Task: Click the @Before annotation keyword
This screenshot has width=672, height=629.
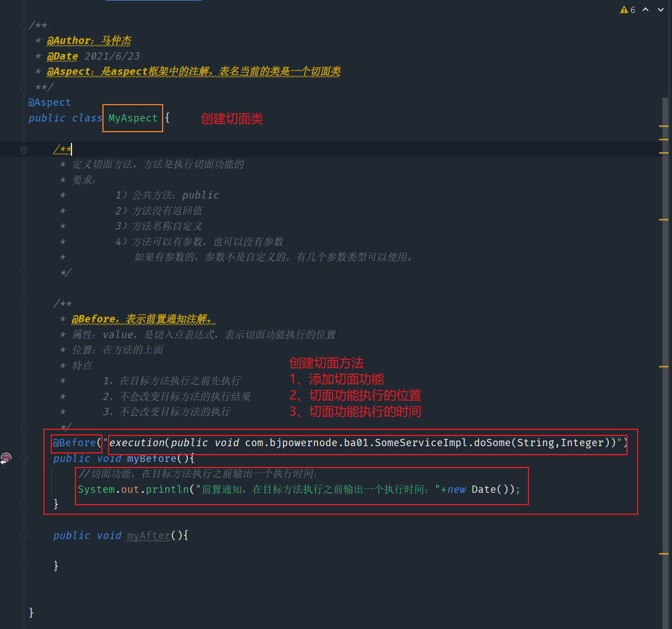Action: point(74,443)
